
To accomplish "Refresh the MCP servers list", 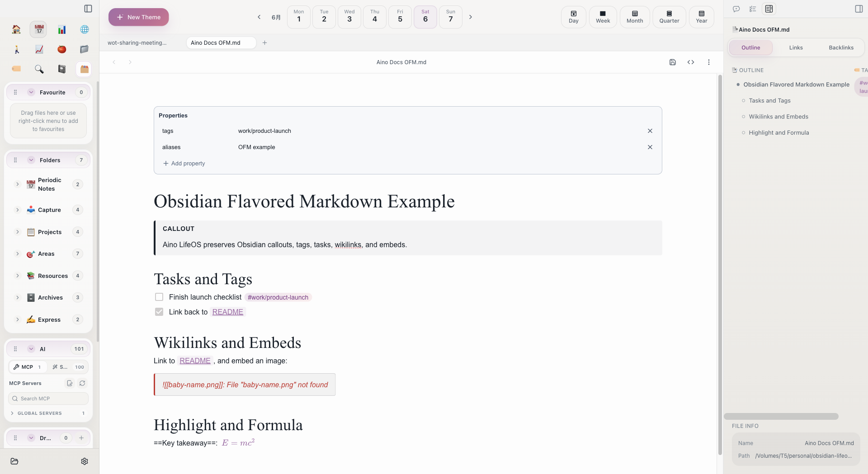I will (82, 383).
